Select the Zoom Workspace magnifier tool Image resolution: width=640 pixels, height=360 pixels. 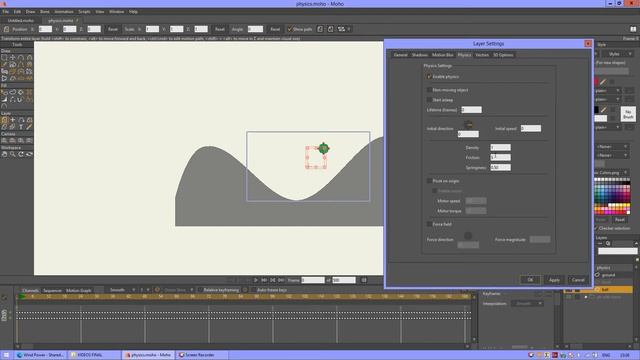pyautogui.click(x=13, y=154)
